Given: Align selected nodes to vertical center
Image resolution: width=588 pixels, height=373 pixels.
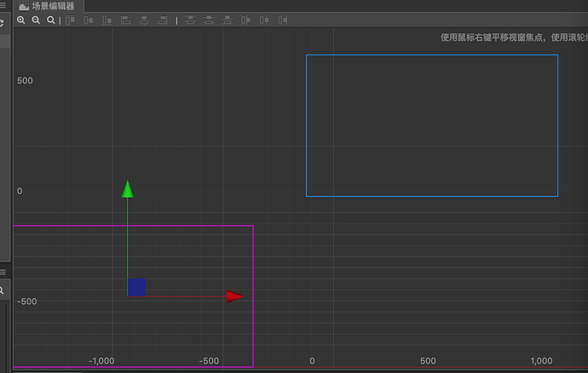Looking at the screenshot, I should [x=89, y=20].
